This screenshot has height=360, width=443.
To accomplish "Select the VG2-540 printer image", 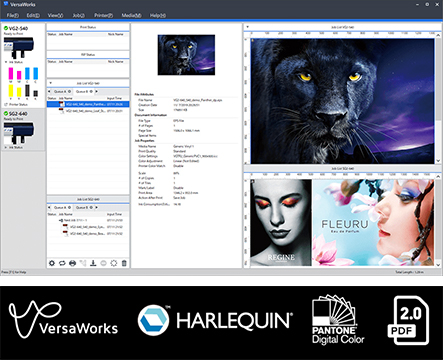I will pos(19,47).
